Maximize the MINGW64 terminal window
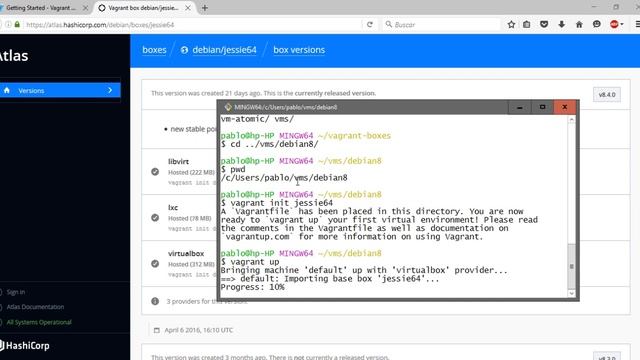The height and width of the screenshot is (360, 640). [x=542, y=107]
